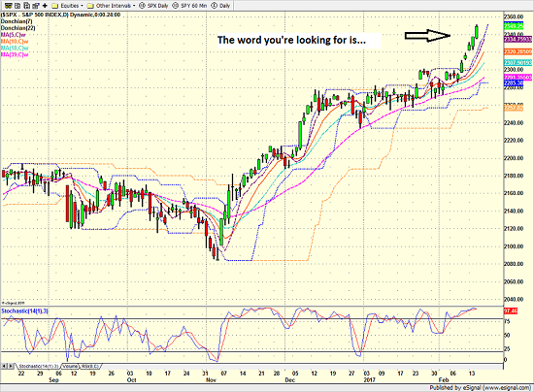Viewport: 534px width, 392px height.
Task: Click the MA(5,C)w study label
Action: pyautogui.click(x=14, y=35)
